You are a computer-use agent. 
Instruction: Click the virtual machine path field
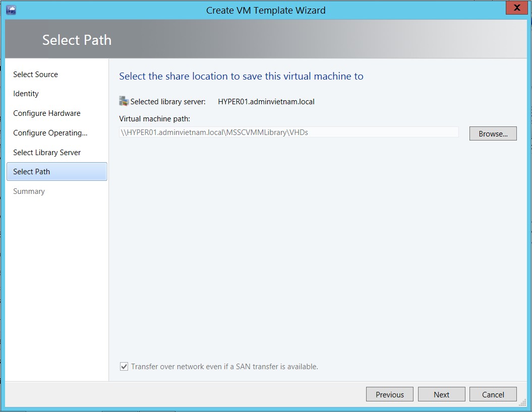pyautogui.click(x=289, y=132)
